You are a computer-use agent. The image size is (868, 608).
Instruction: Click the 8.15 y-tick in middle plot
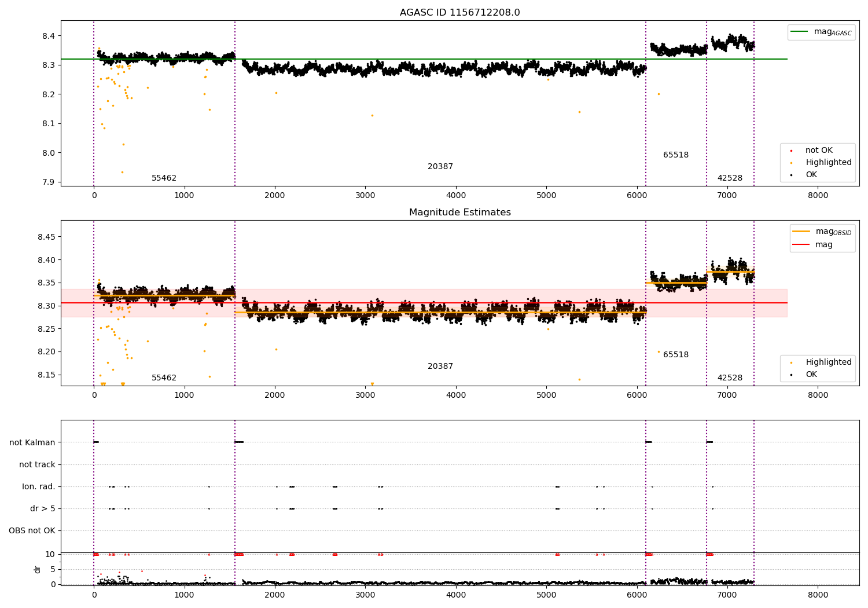(x=47, y=375)
